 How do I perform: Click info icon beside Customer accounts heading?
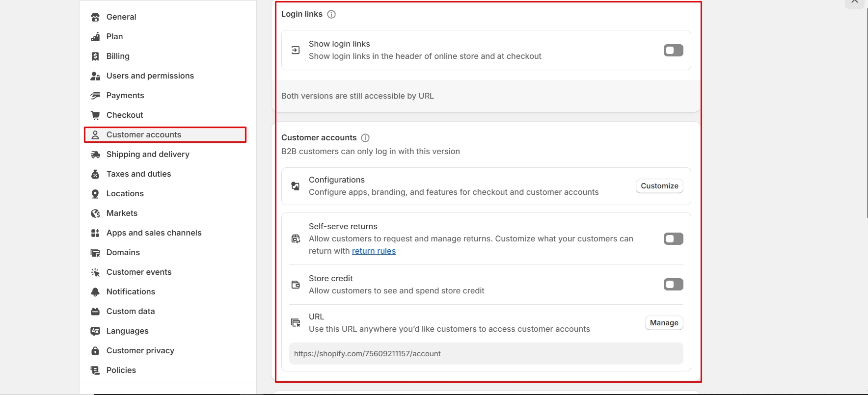365,138
